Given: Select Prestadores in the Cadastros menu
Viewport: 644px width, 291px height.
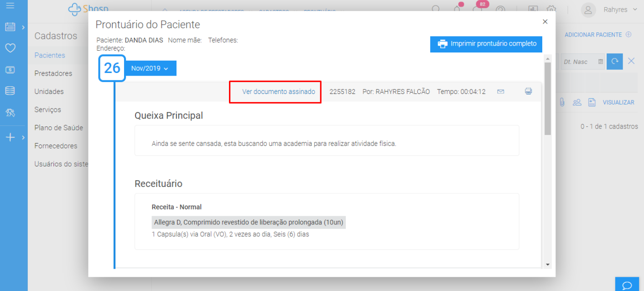Looking at the screenshot, I should [53, 73].
